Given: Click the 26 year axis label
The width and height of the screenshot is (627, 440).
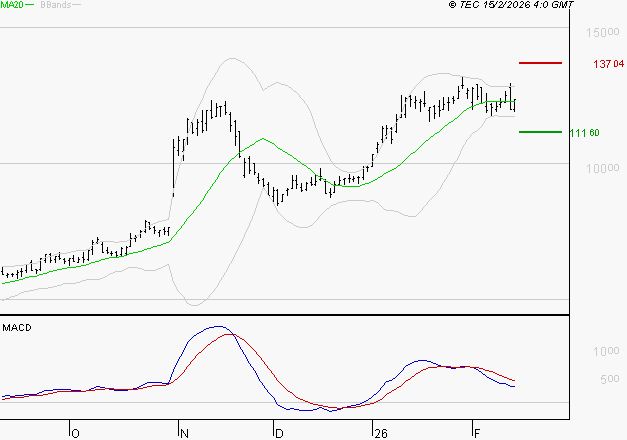Looking at the screenshot, I should pyautogui.click(x=381, y=434).
